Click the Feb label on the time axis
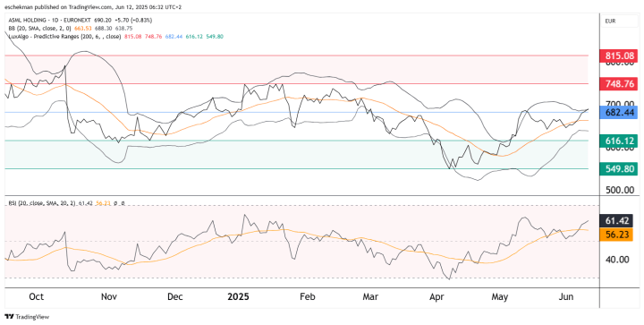Screen dimensions: 644x325 (308, 296)
